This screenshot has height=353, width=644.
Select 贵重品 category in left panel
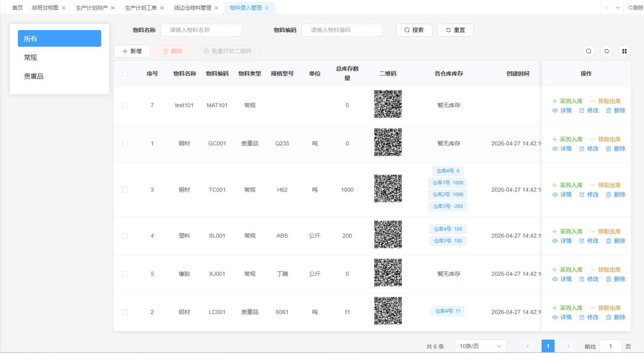[59, 76]
